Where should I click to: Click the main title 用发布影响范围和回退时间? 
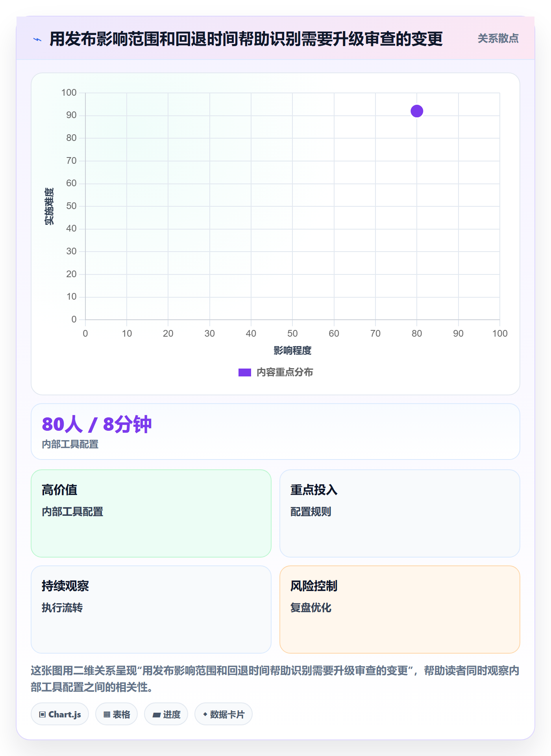tap(246, 39)
